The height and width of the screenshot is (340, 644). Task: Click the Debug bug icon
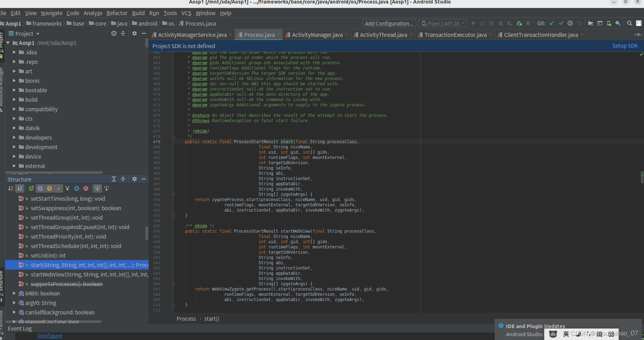(501, 24)
